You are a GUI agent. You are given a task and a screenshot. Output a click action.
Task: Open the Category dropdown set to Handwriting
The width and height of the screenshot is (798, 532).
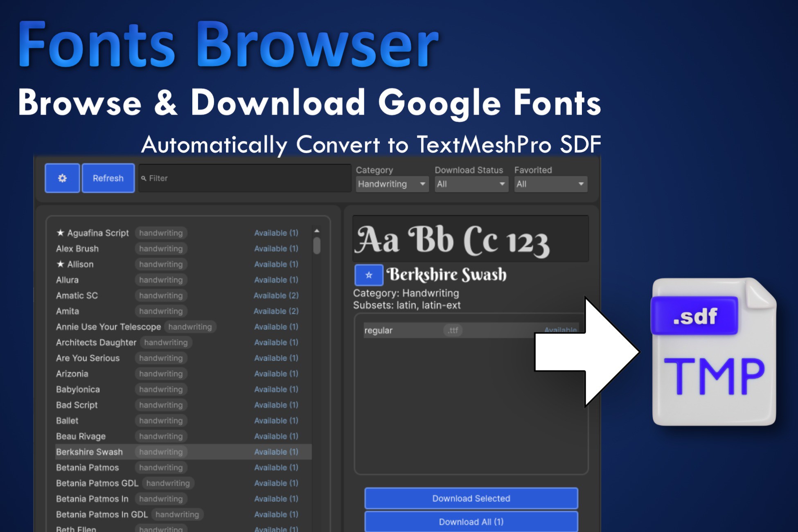click(x=392, y=184)
